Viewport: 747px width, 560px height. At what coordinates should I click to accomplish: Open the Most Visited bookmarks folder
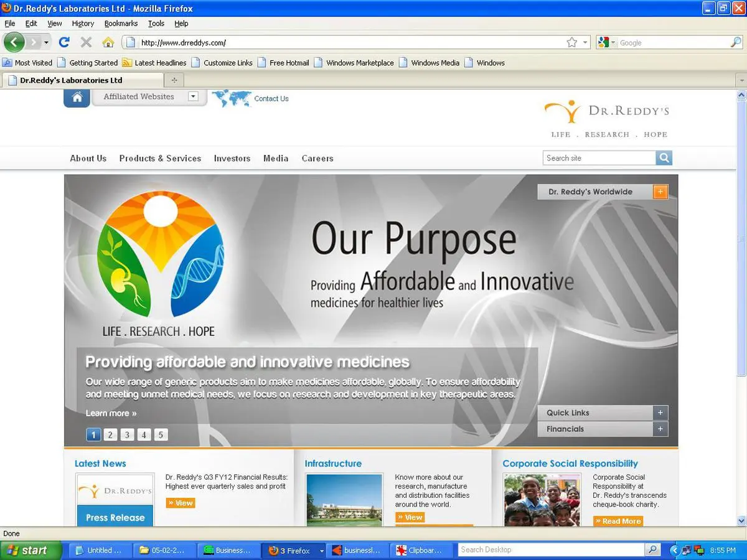click(27, 63)
